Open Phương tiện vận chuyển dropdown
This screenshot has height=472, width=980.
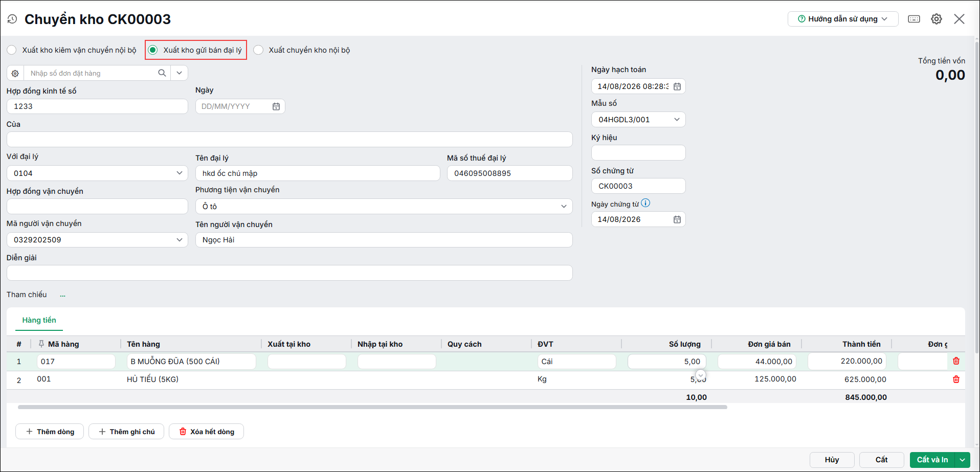(x=564, y=207)
